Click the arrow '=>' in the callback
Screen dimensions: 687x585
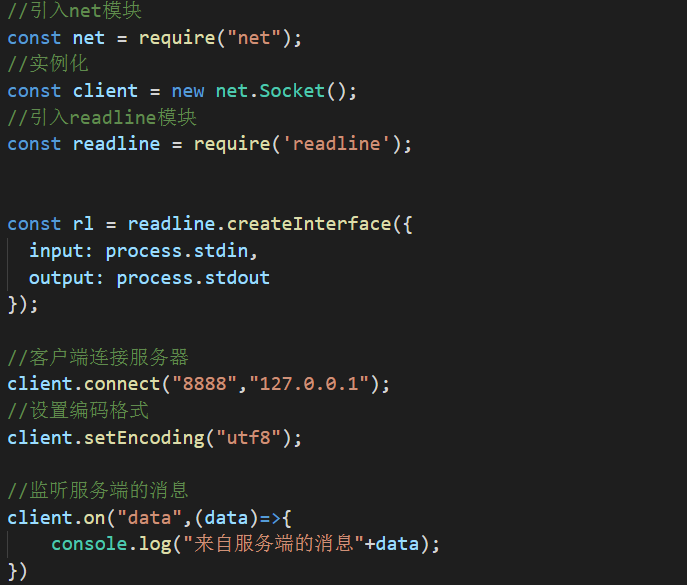point(270,518)
